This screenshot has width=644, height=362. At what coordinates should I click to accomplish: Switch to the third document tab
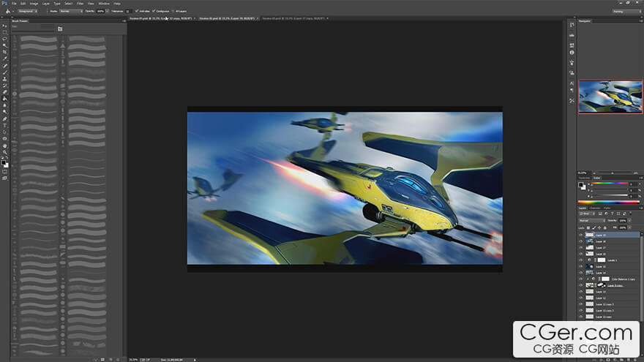294,18
